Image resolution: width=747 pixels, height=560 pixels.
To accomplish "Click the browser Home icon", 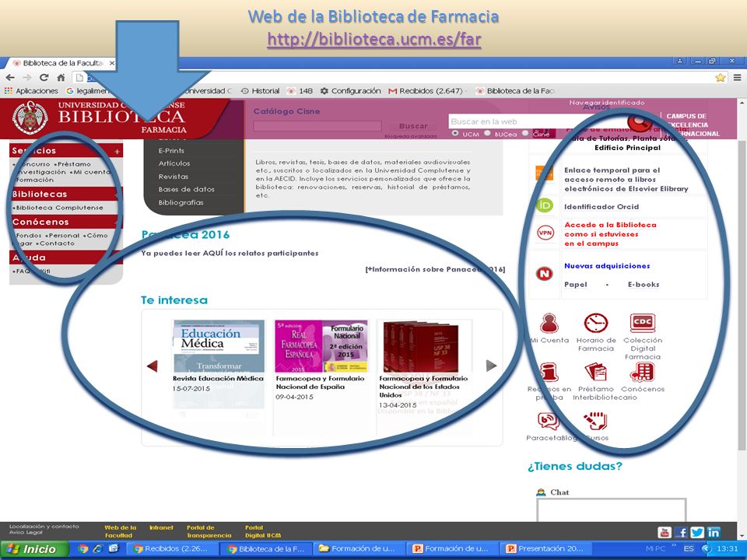I will coord(61,77).
